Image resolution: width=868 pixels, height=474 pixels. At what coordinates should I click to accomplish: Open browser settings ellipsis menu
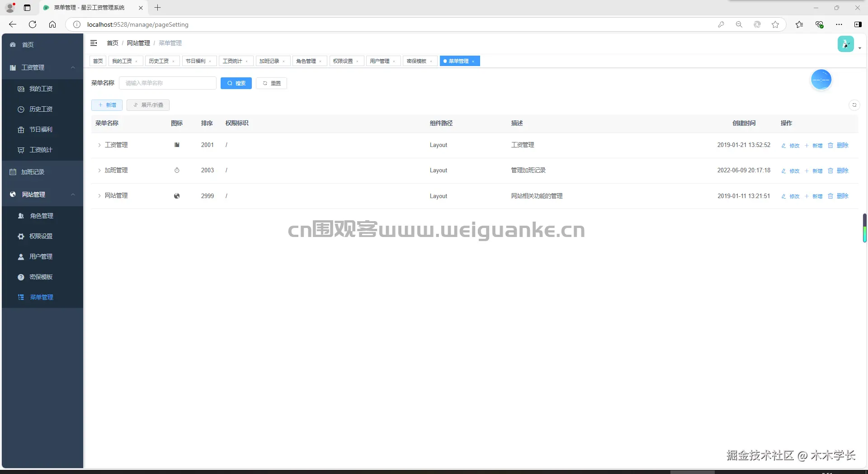(839, 24)
